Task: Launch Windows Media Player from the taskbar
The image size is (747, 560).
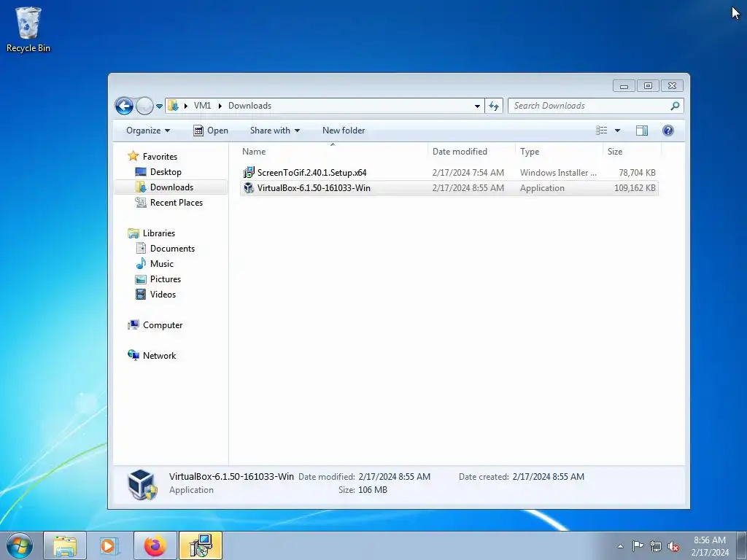Action: pyautogui.click(x=109, y=545)
